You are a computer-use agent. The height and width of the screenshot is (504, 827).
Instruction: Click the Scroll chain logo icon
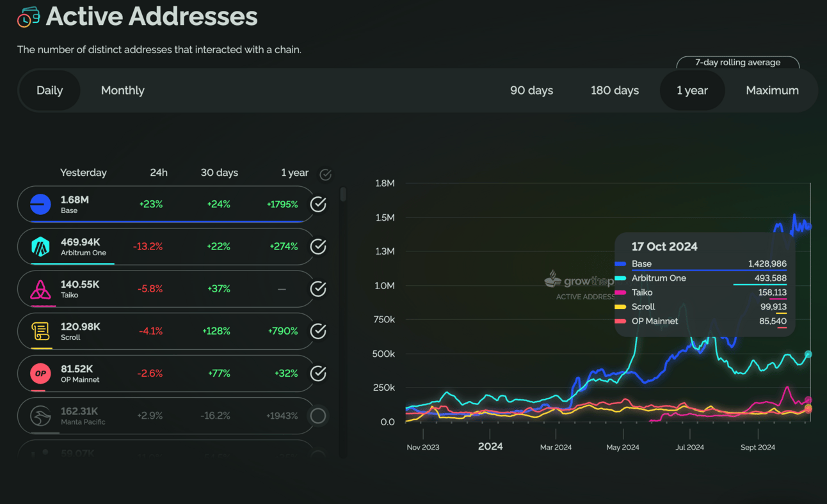[40, 331]
